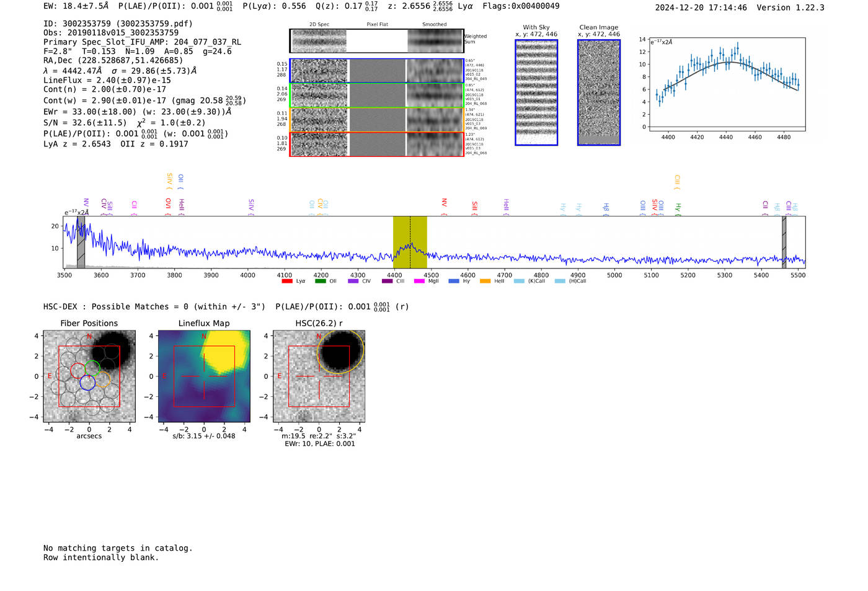
Task: Click the red fiber circle in Fiber Positions
Action: (x=78, y=371)
